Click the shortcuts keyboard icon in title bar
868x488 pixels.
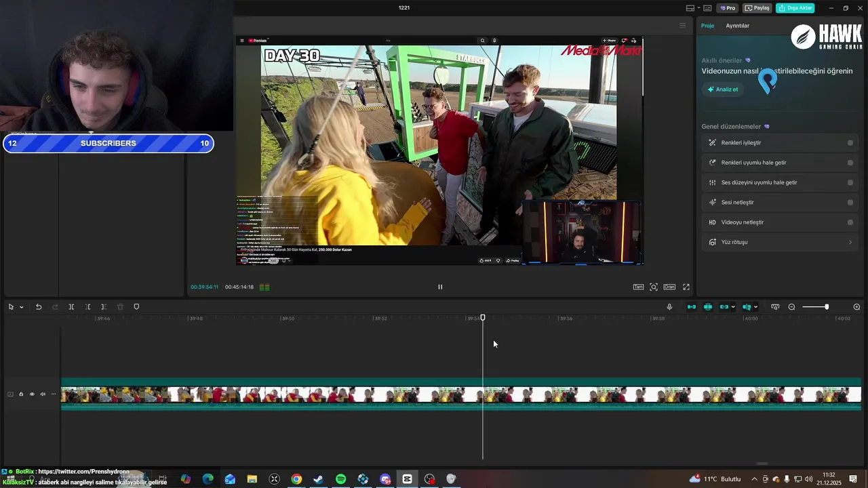click(x=707, y=8)
